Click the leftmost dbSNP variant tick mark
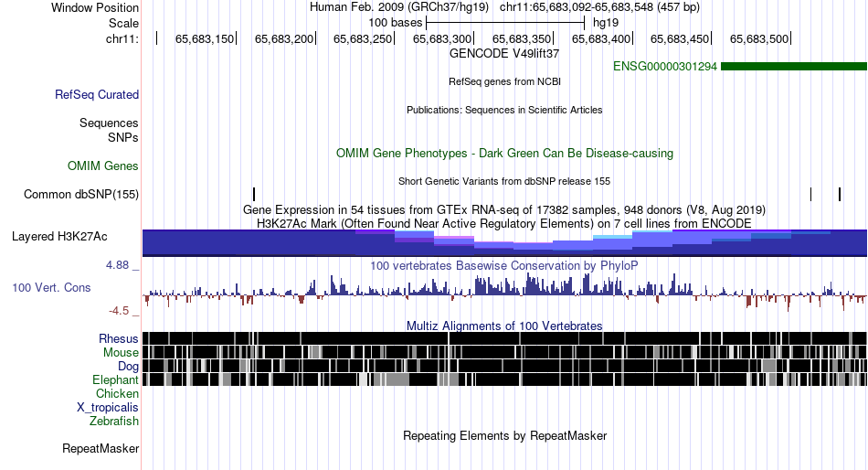868x470 pixels. [x=254, y=194]
